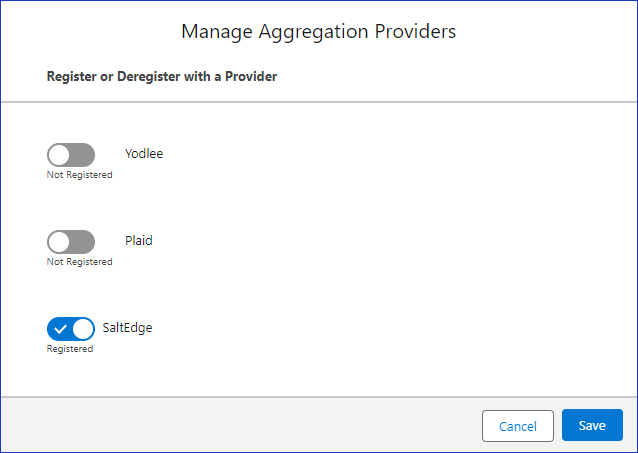Click the Register or Deregister with a Provider heading
Viewport: 638px width, 453px height.
[162, 77]
